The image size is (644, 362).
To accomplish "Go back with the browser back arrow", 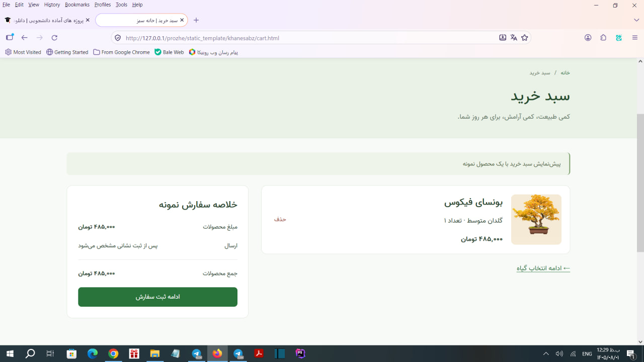I will pos(24,38).
